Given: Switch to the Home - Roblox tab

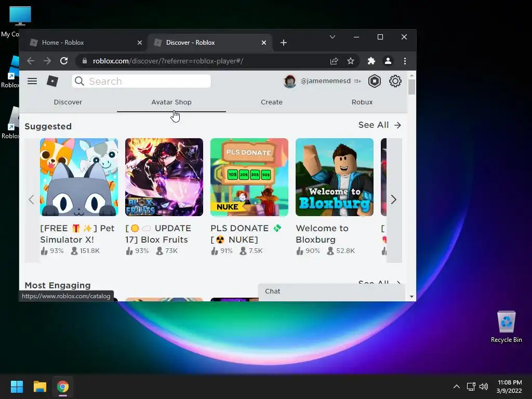Looking at the screenshot, I should tap(85, 43).
